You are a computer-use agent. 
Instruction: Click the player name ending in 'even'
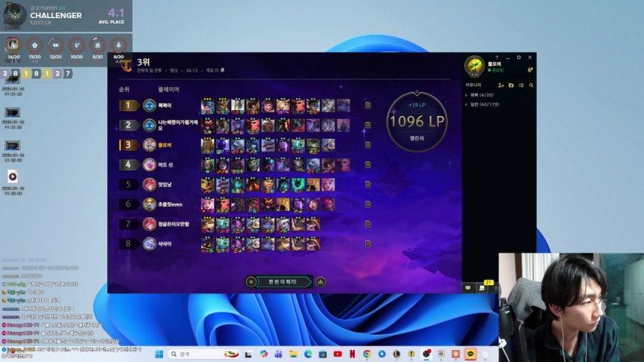point(170,204)
